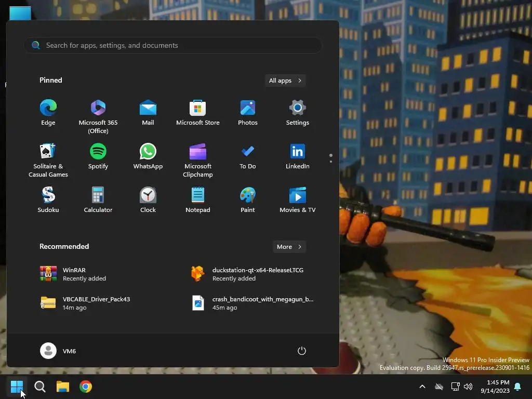Image resolution: width=532 pixels, height=399 pixels.
Task: Launch Microsoft 365 (Office)
Action: [98, 117]
